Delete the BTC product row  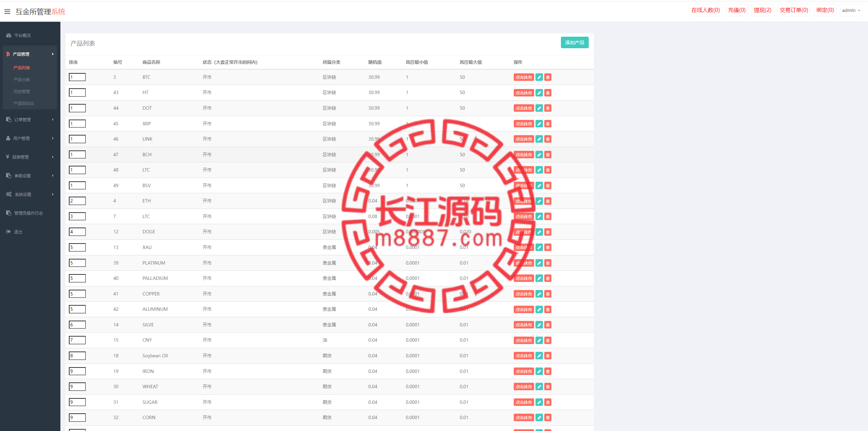click(548, 77)
